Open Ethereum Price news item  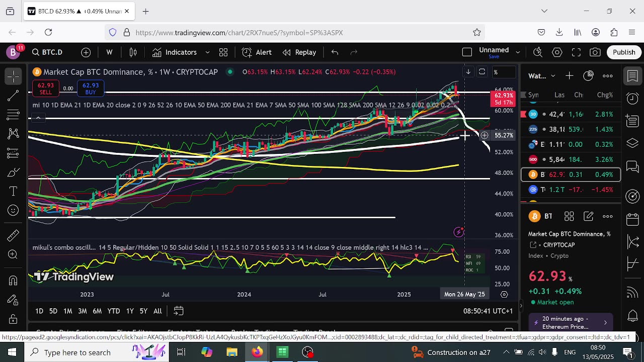[571, 323]
